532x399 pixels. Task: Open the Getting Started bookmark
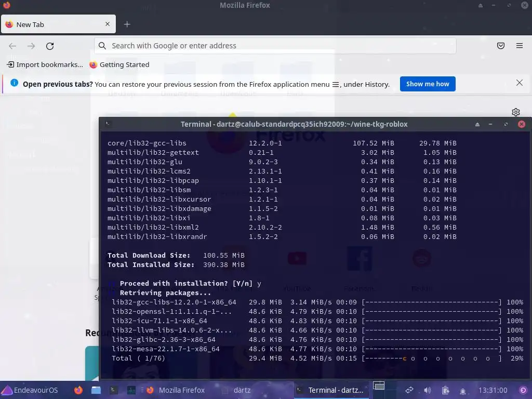(119, 64)
